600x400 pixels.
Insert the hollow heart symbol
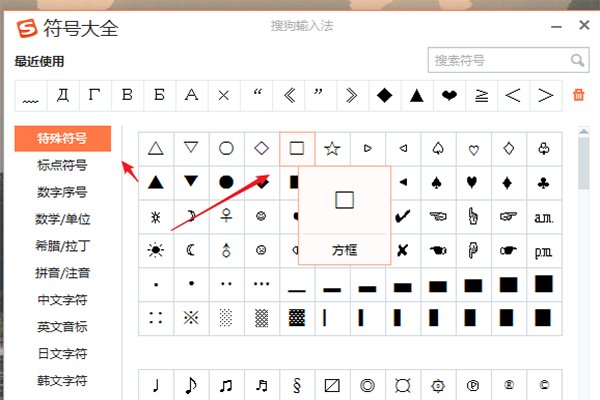coord(473,149)
